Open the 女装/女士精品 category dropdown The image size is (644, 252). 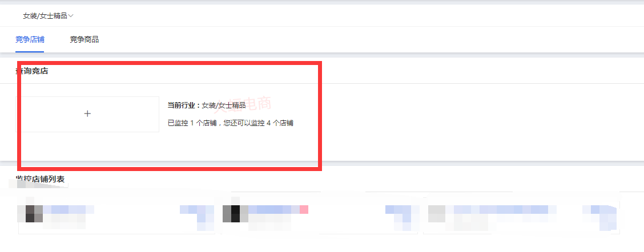(x=48, y=16)
